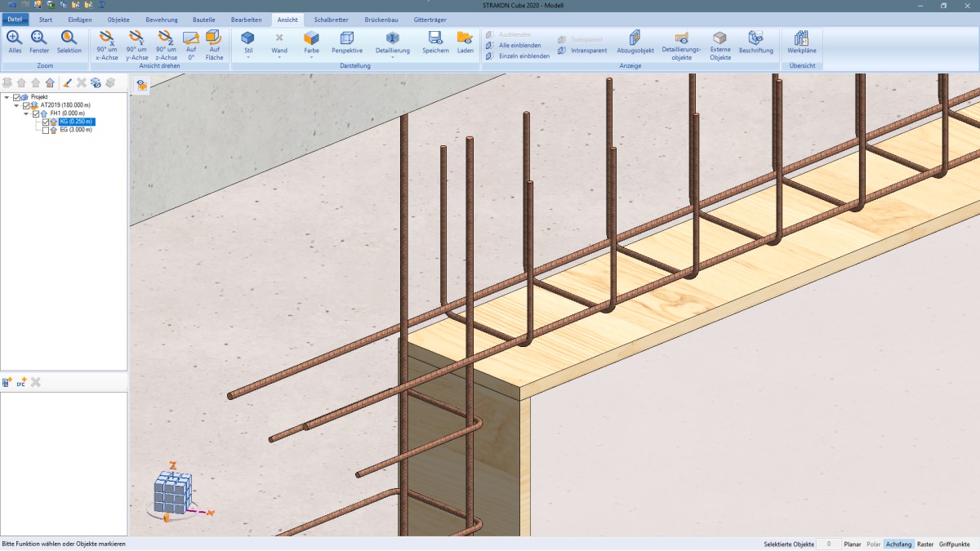Toggle the Projekt root checkbox
Image resolution: width=980 pixels, height=551 pixels.
click(17, 97)
